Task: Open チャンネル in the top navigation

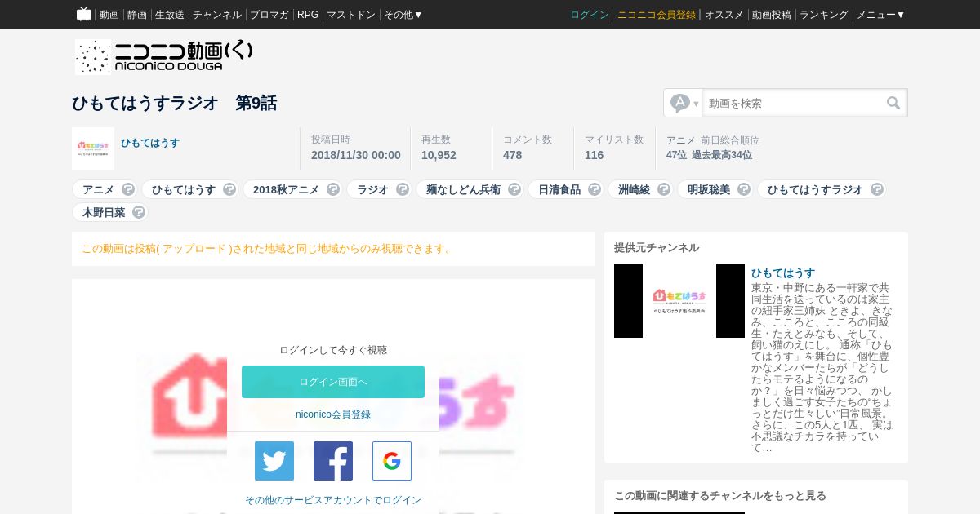Action: pos(217,15)
